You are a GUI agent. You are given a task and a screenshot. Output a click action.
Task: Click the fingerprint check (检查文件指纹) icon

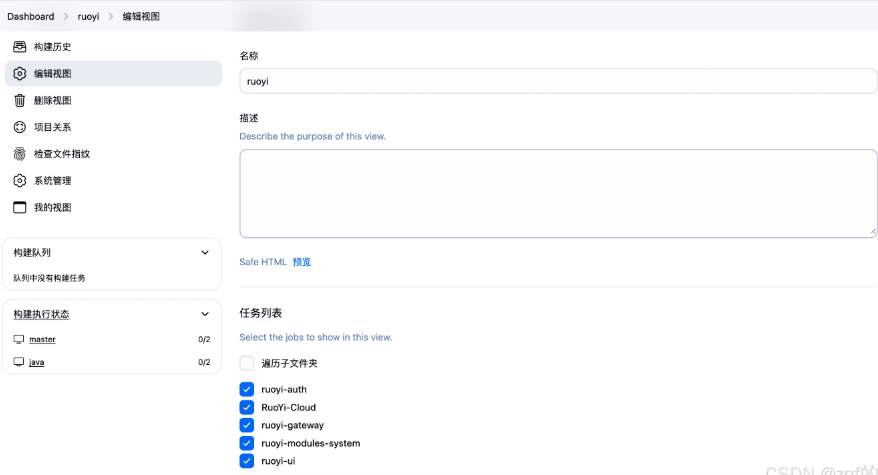click(19, 154)
